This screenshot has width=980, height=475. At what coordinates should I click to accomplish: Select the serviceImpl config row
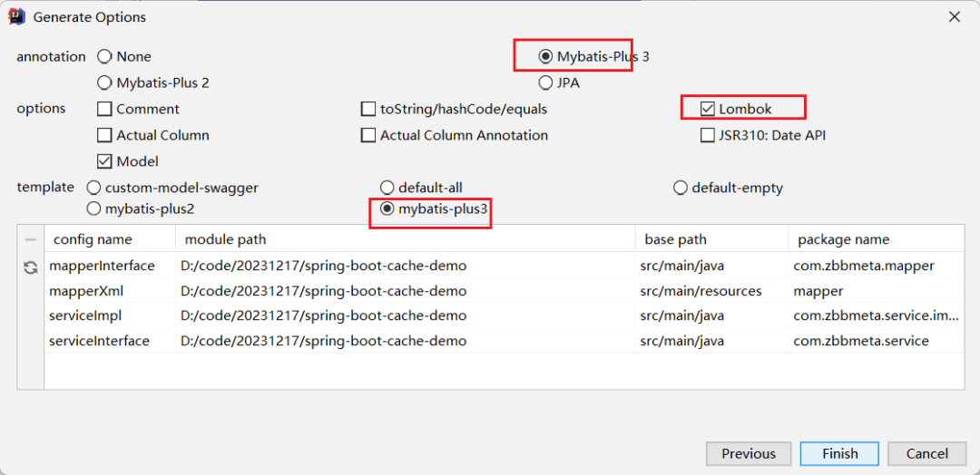pos(110,315)
